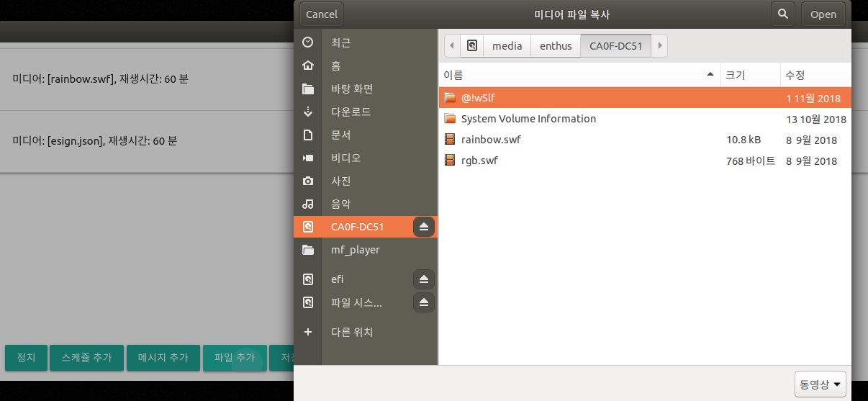The width and height of the screenshot is (868, 401).
Task: Select the rainbow.swf media entry in background
Action: pos(147,79)
